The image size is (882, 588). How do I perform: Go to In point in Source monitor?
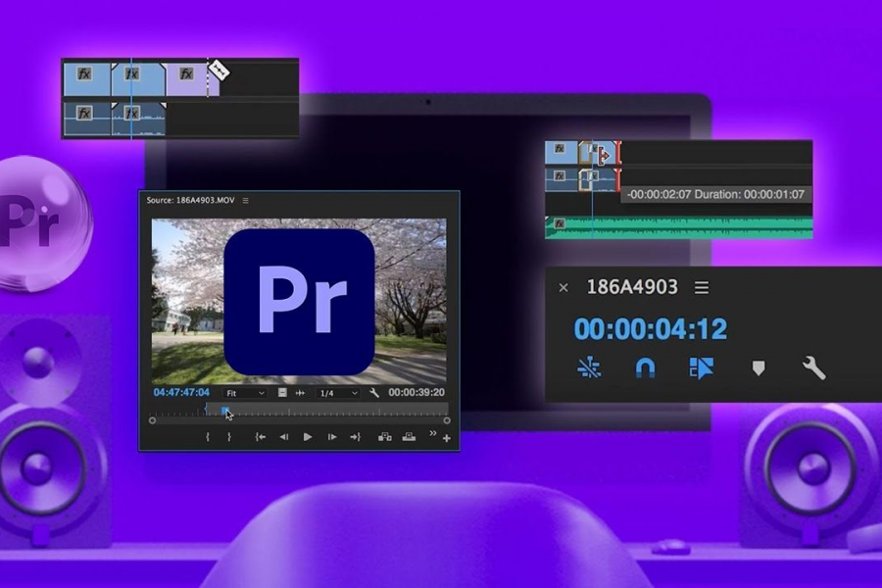[261, 437]
